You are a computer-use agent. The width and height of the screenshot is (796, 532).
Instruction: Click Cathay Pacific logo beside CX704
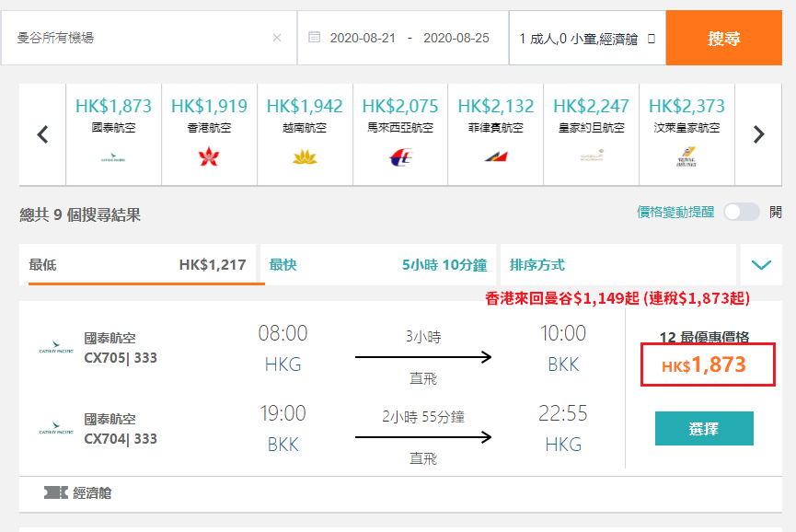pyautogui.click(x=56, y=428)
